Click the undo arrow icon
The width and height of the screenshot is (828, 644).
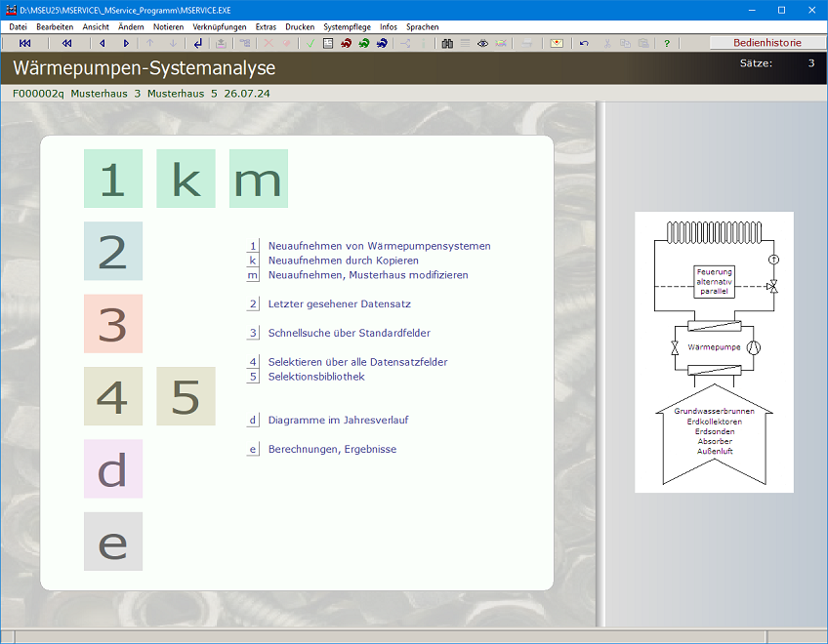[x=584, y=43]
